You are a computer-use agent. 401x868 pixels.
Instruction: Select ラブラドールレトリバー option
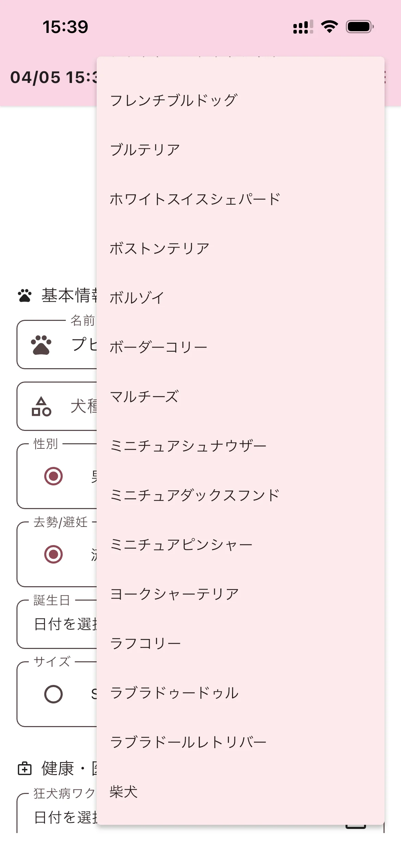point(188,742)
